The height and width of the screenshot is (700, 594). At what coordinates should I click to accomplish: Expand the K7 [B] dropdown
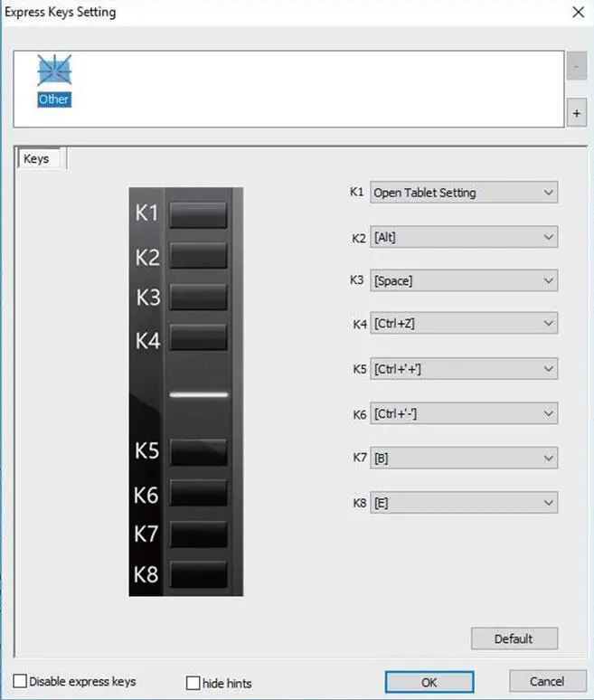464,458
